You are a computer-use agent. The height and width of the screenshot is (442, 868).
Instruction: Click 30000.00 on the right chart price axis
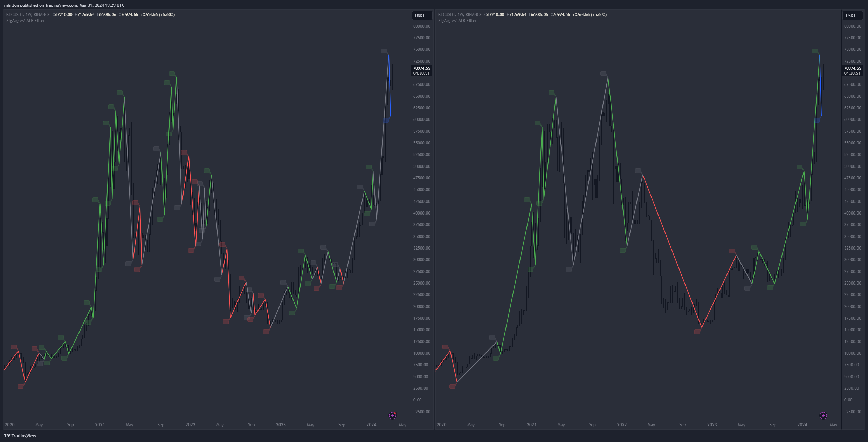pos(853,260)
